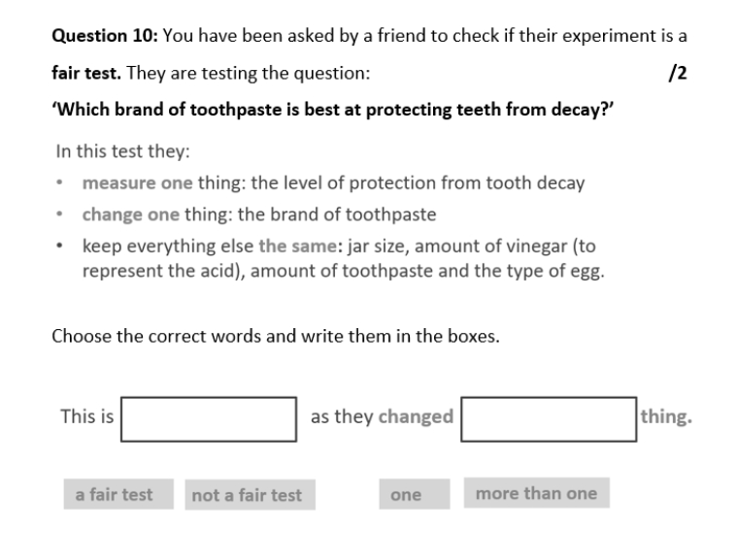This screenshot has width=737, height=560.
Task: Click the bold 'fair test.' text
Action: 85,73
